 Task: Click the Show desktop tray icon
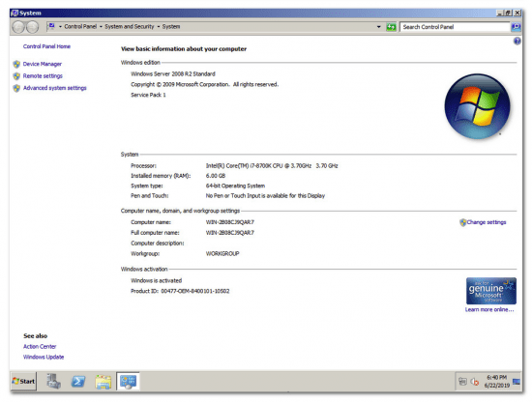pos(517,382)
